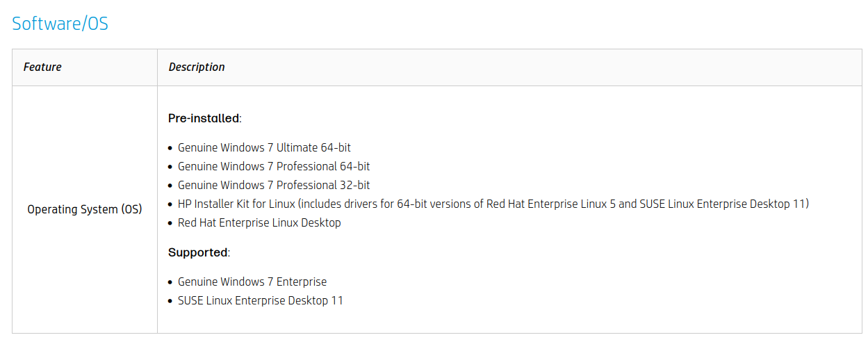Viewport: 868px width, 342px height.
Task: Click the bullet before SUSE Linux Enterprise Desktop 11
Action: [171, 301]
